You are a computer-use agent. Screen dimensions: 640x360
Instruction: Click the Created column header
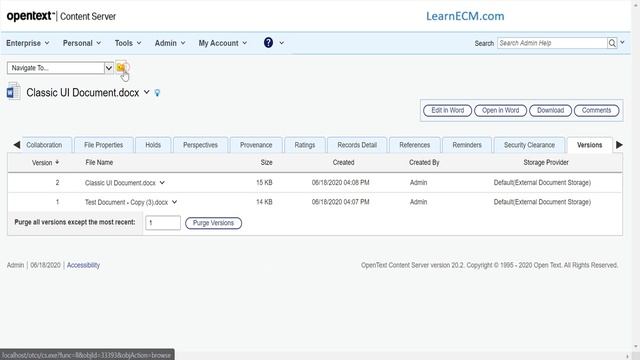click(343, 162)
